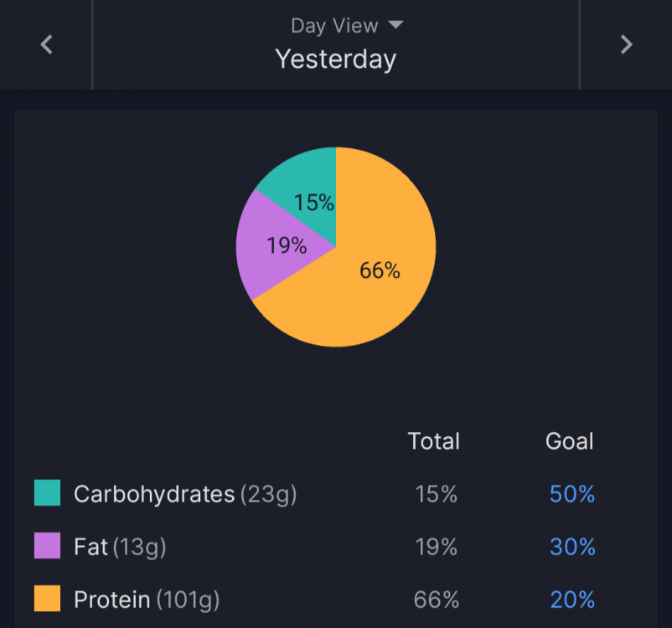Select the 66% protein pie slice
The width and height of the screenshot is (672, 628).
click(x=369, y=274)
